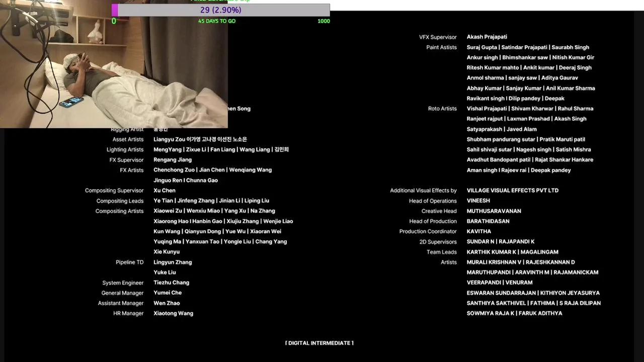644x362 pixels.
Task: Click the 'Compositing Leads' label
Action: (120, 201)
